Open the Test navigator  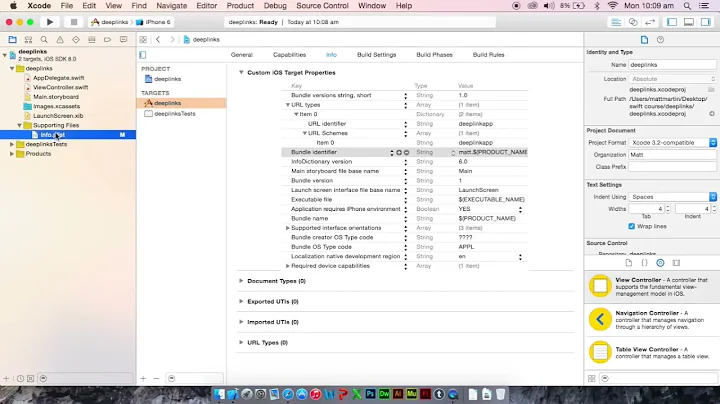[76, 39]
